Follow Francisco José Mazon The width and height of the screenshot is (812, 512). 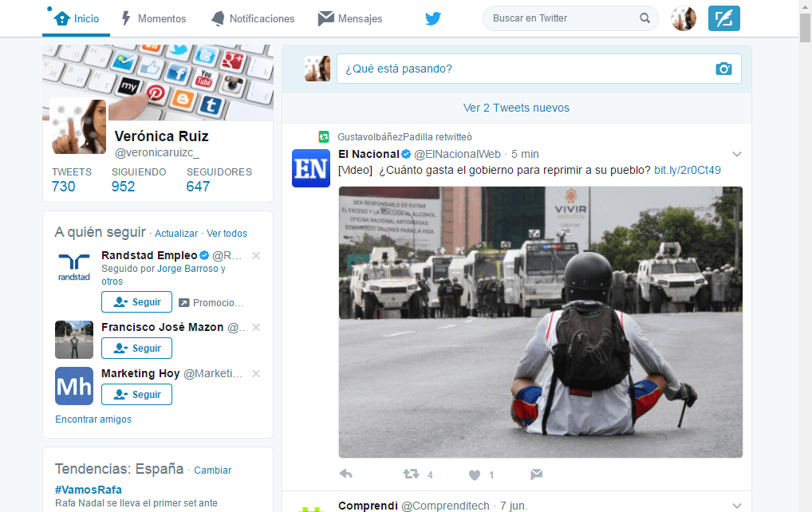click(x=136, y=348)
